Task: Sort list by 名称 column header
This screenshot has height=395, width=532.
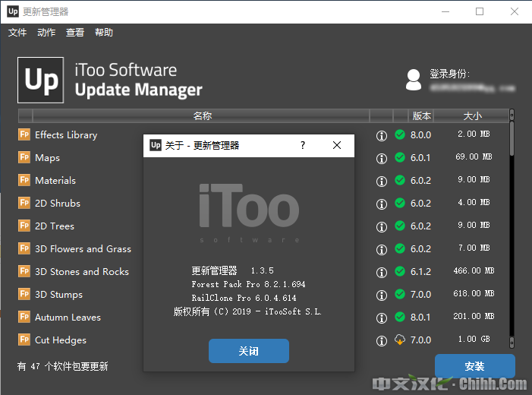Action: pyautogui.click(x=202, y=116)
